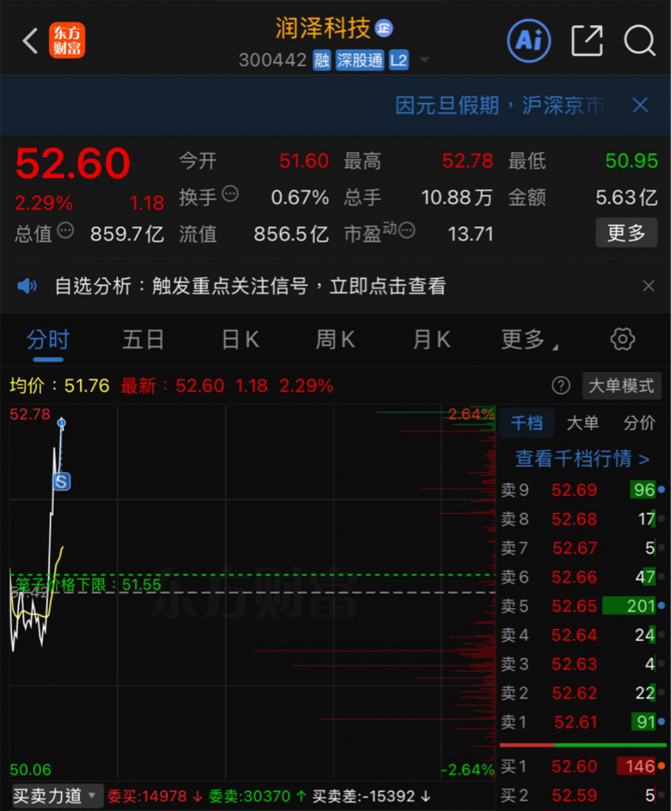Select the 卖3 52.63 order row
Screen dimensions: 672x811
(x=583, y=664)
